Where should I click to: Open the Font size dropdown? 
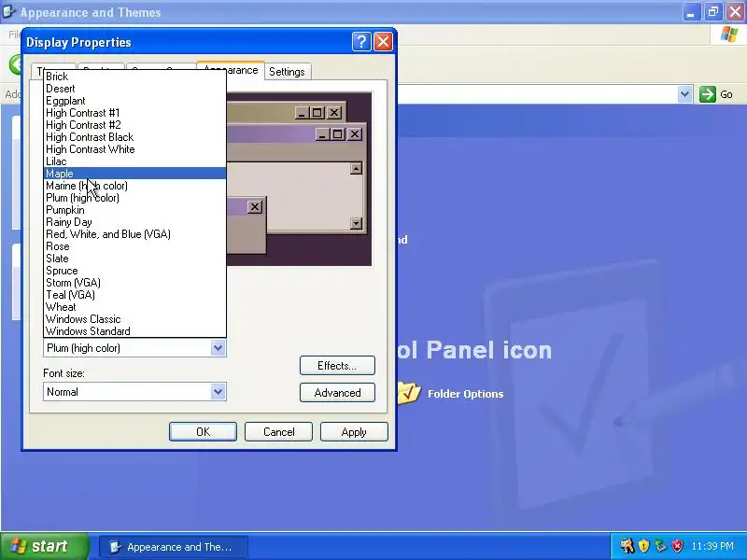pos(218,392)
